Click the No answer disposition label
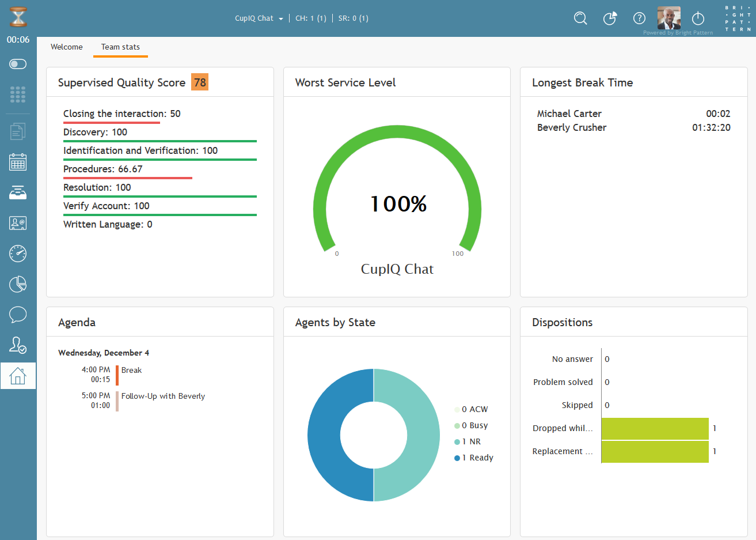Screen dimensions: 756x540 (572, 359)
